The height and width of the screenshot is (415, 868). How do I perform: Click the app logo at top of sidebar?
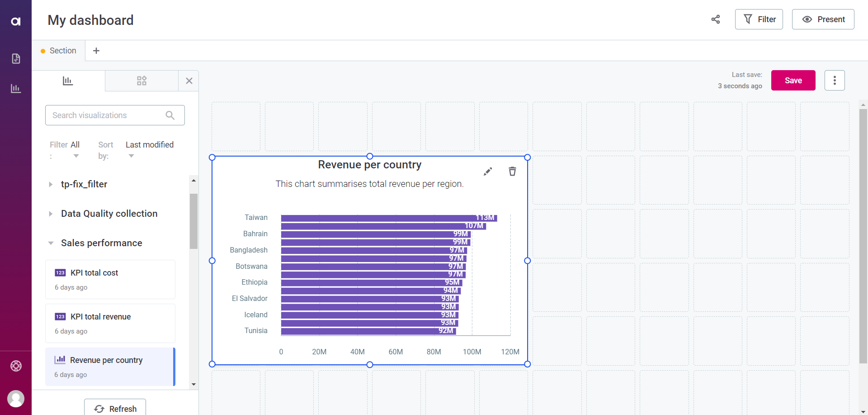point(15,21)
